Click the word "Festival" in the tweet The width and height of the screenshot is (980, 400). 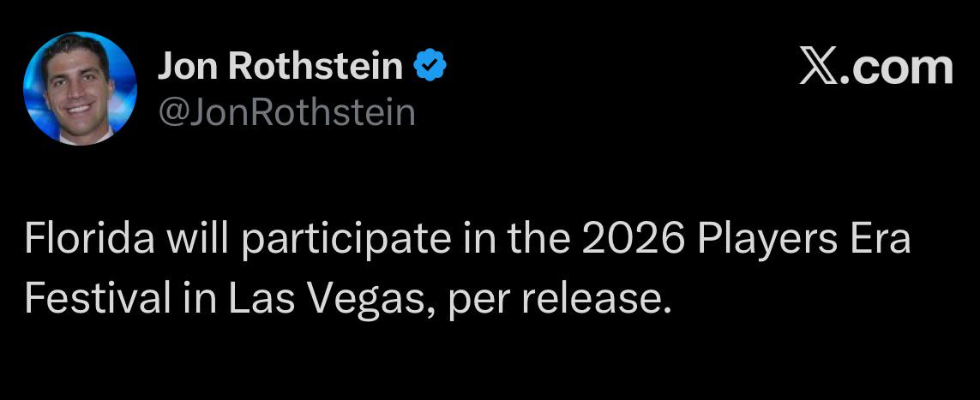point(98,300)
